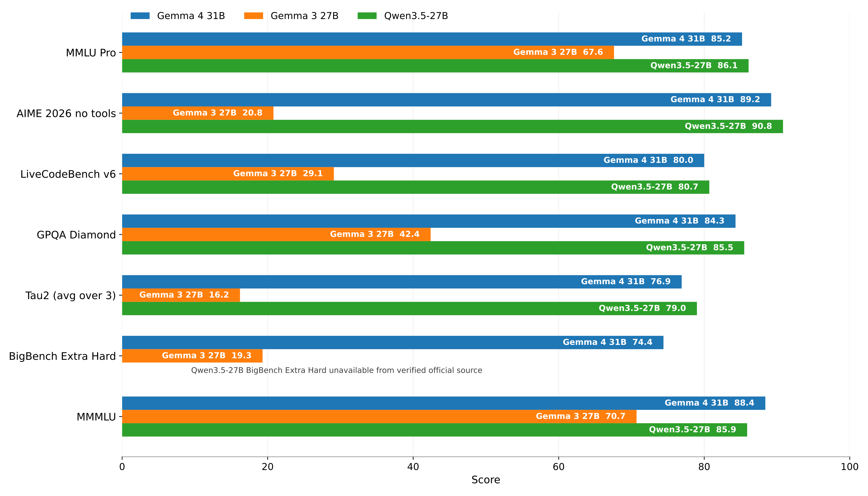Select the Qwen3.5-27B legend label
Viewport: 868px width, 496px height.
(416, 16)
